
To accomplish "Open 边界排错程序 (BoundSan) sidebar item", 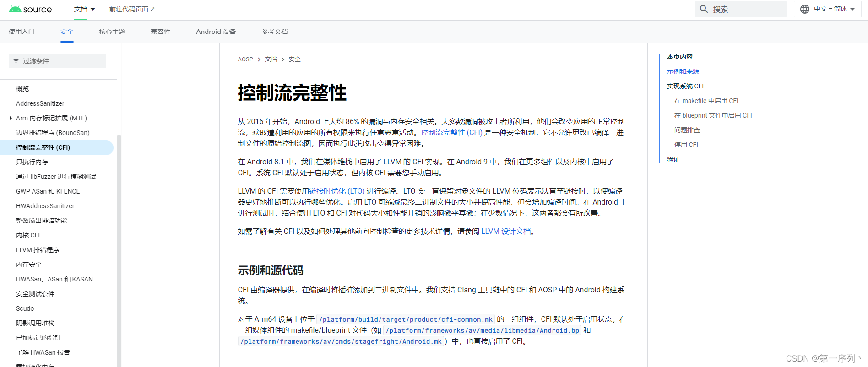I will click(x=53, y=133).
